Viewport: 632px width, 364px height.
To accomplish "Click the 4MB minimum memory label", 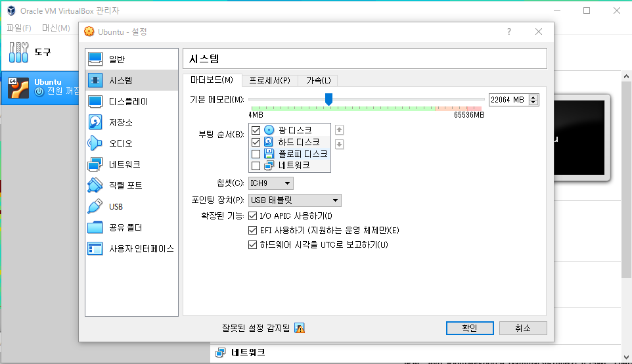I will [256, 115].
